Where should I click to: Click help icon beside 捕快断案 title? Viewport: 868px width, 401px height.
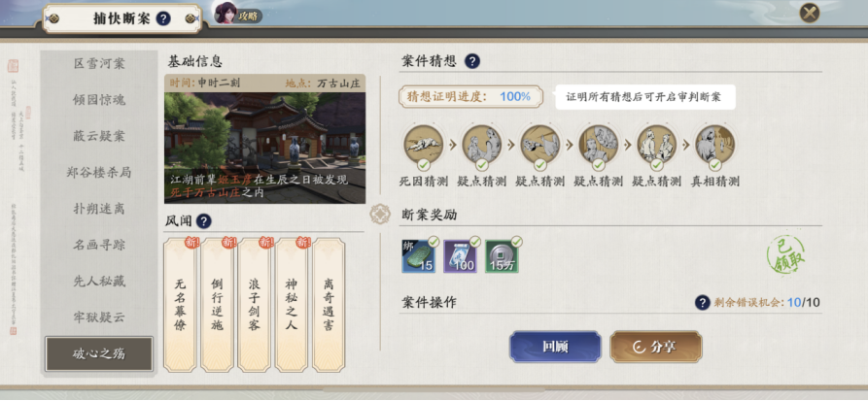pos(163,18)
